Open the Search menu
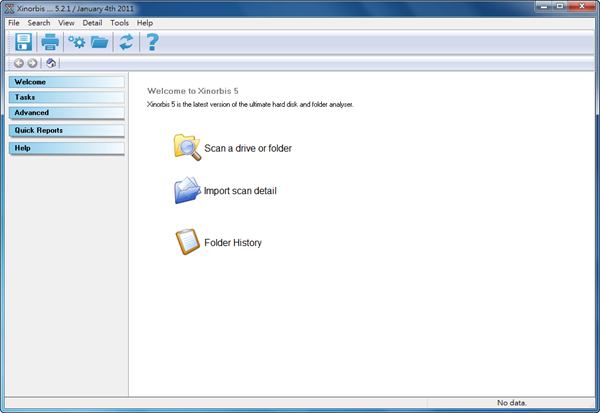The image size is (600, 413). click(x=39, y=23)
